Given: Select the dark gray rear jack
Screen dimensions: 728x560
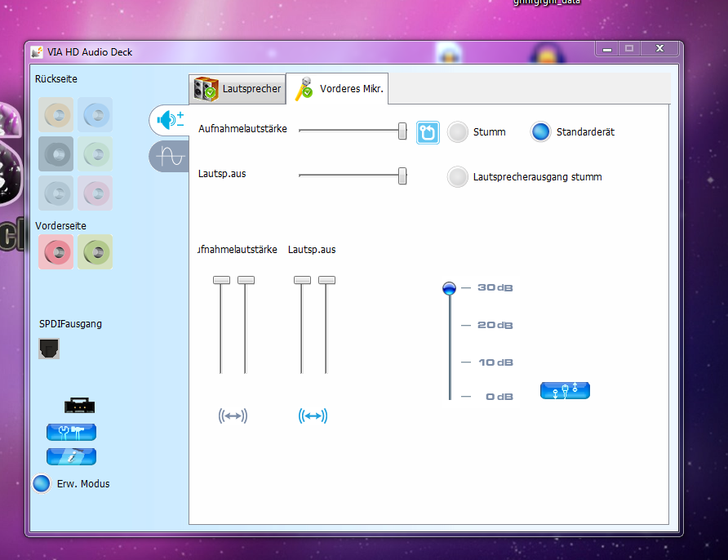Looking at the screenshot, I should tap(55, 153).
